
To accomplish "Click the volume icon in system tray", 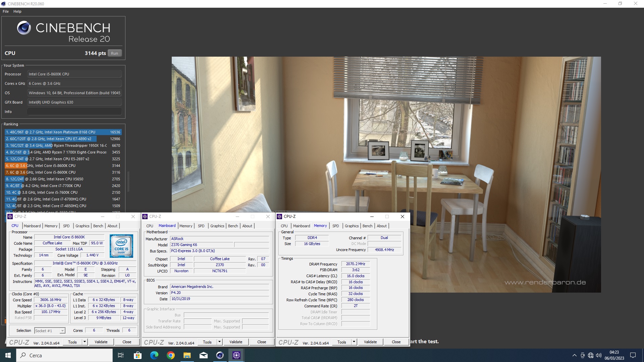I will pos(599,355).
